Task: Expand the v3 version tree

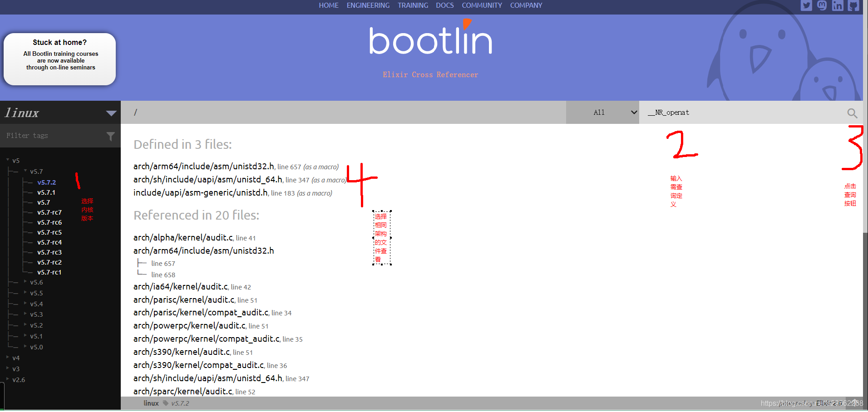Action: click(x=8, y=368)
